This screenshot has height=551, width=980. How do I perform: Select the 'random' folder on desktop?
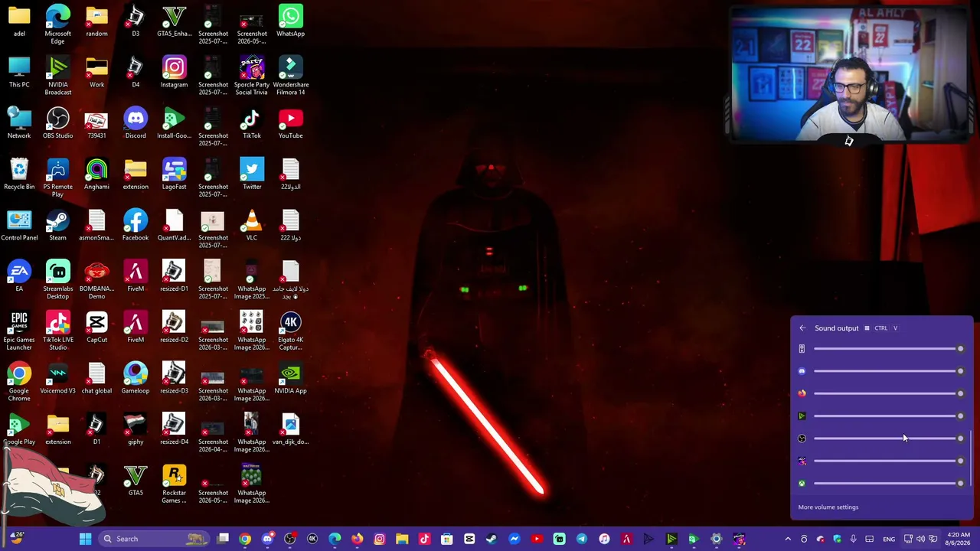coord(96,21)
